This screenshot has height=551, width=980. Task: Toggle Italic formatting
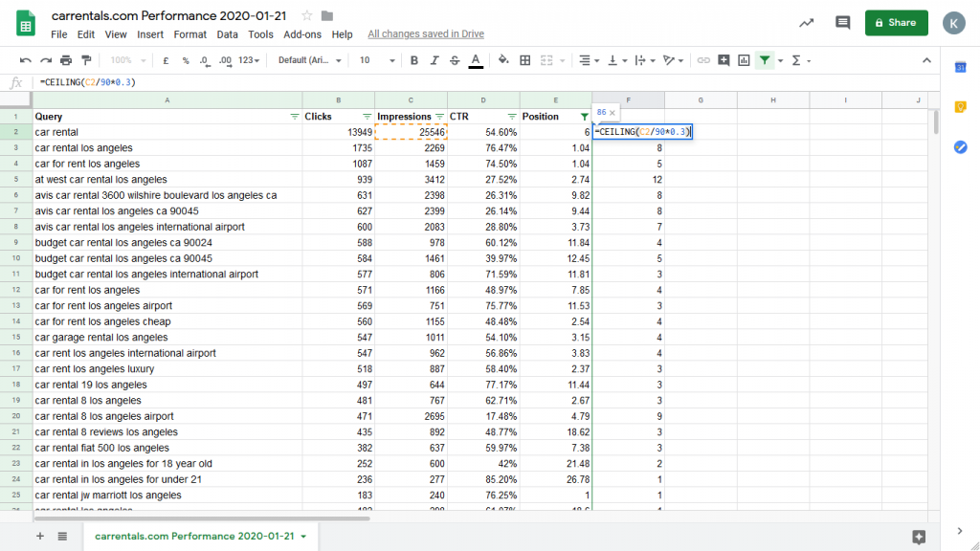434,60
